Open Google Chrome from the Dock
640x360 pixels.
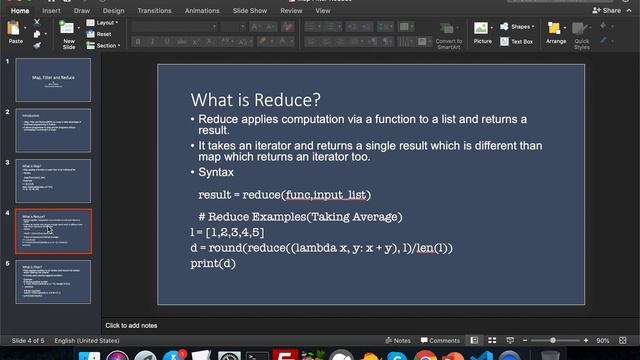click(425, 356)
